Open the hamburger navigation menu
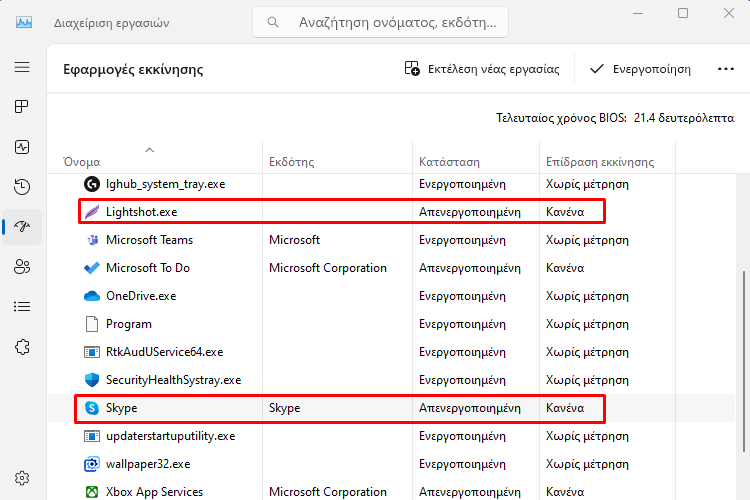Screen dimensions: 750x500 (22, 67)
